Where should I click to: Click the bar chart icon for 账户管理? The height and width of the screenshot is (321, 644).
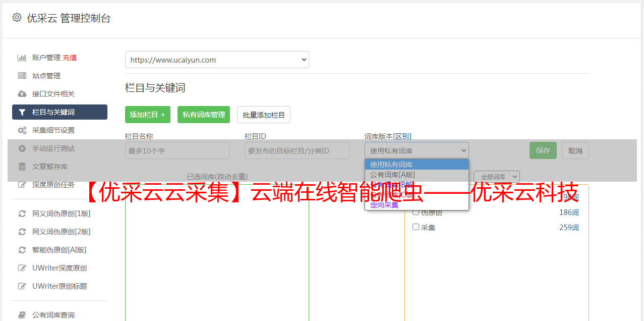(x=22, y=58)
